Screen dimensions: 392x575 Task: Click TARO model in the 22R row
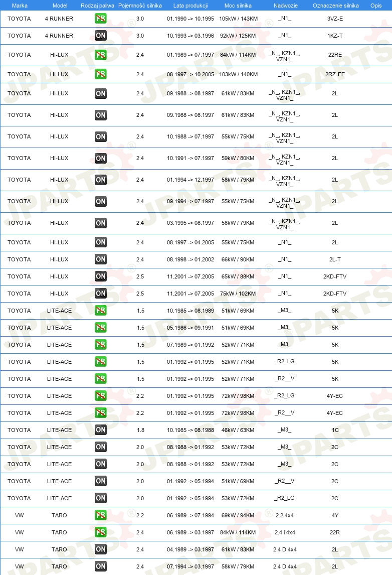click(59, 532)
